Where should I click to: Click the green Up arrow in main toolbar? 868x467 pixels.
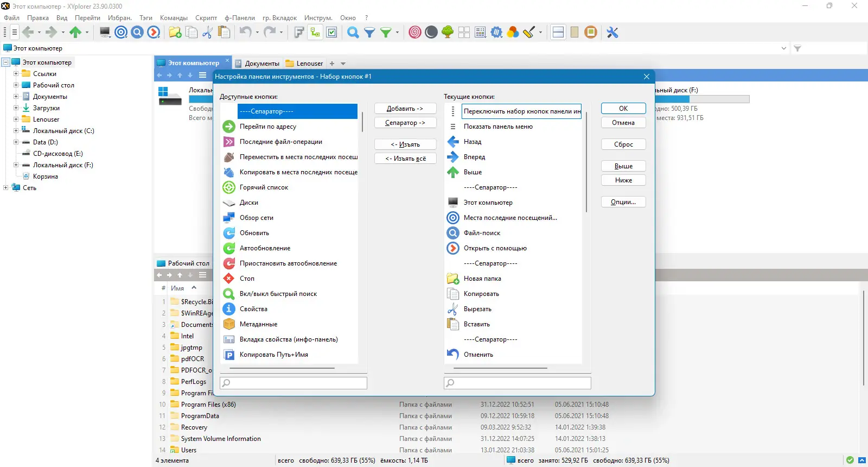point(75,33)
